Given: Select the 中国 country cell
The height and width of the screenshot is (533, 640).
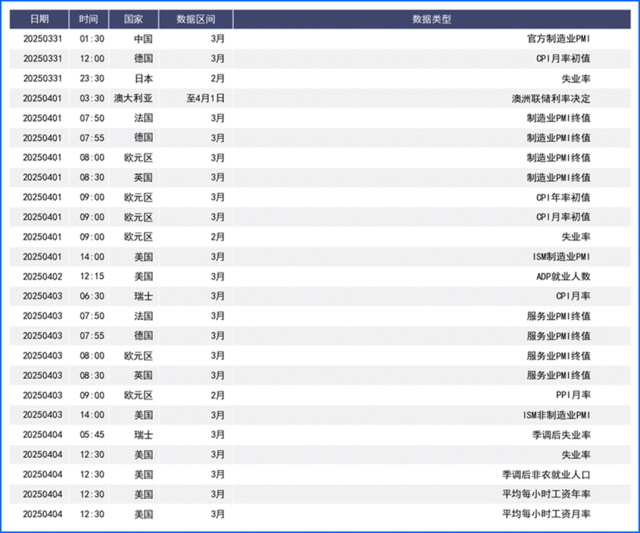Looking at the screenshot, I should (x=143, y=38).
